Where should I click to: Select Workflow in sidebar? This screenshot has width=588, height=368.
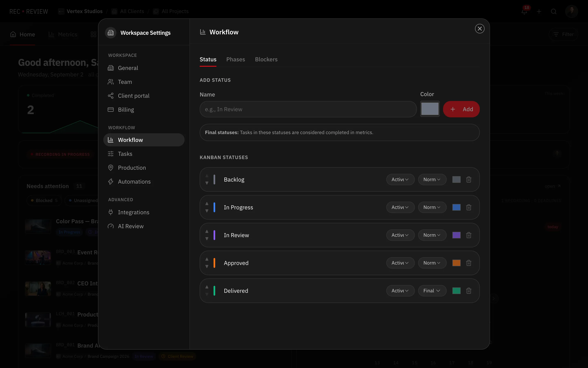[x=144, y=140]
